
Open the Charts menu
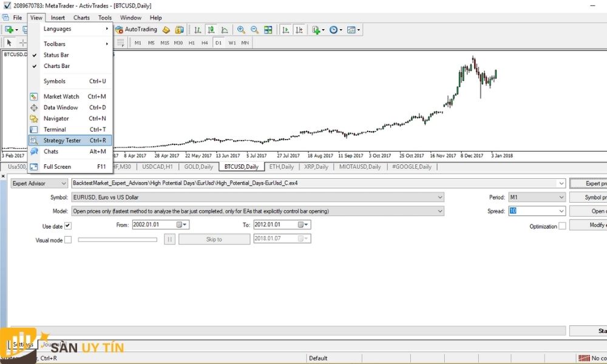81,18
